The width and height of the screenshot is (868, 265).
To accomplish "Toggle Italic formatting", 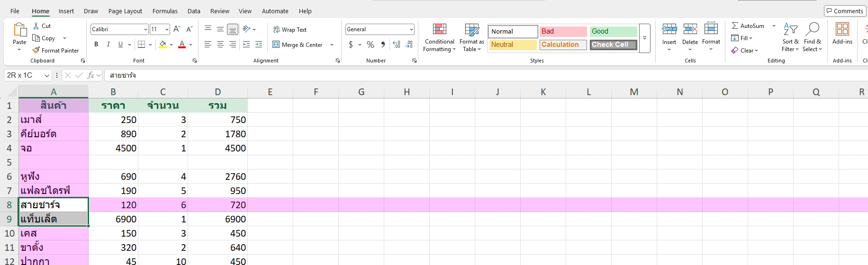I will pyautogui.click(x=108, y=44).
